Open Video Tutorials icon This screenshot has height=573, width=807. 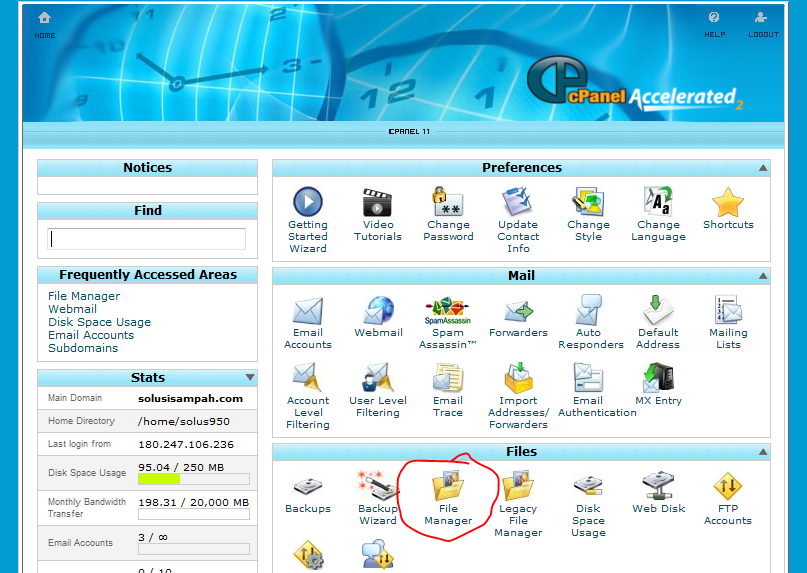point(377,202)
